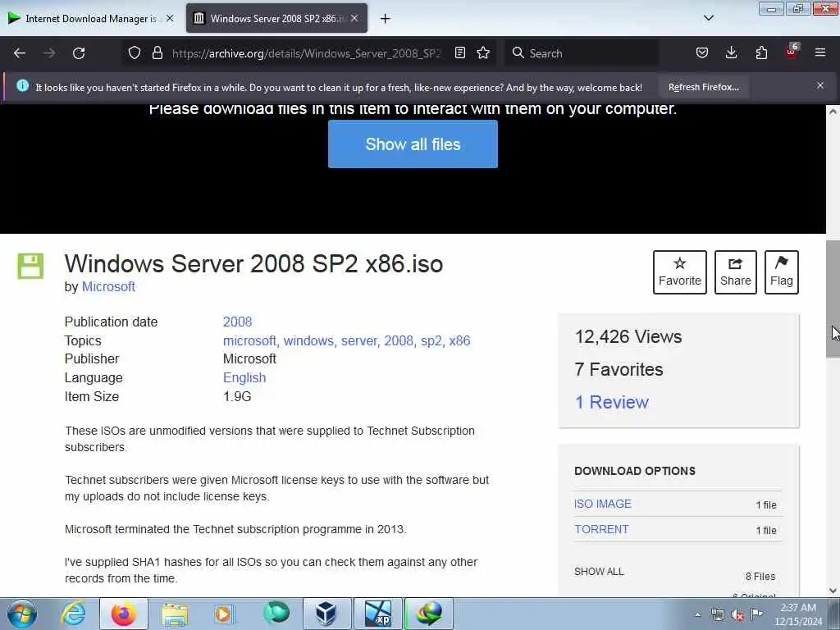Download the TORRENT option
Image resolution: width=840 pixels, height=630 pixels.
[601, 529]
